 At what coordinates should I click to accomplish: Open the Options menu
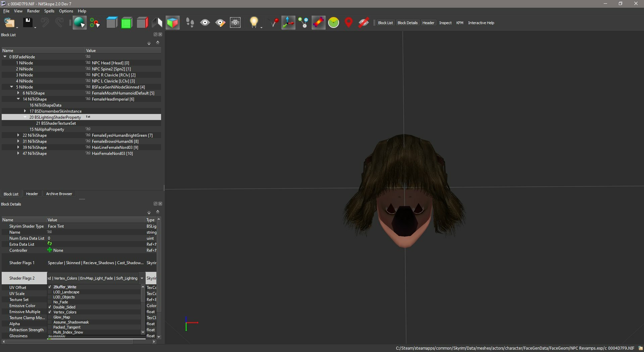[x=66, y=11]
